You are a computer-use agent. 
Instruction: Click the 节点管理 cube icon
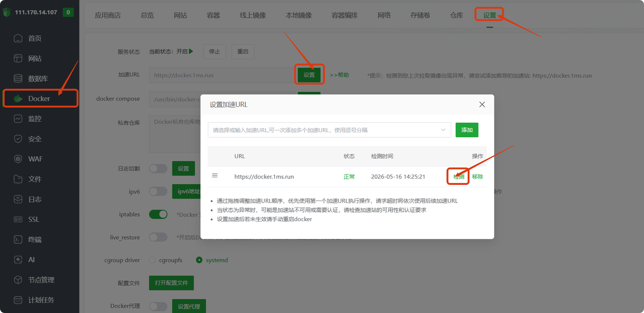(18, 280)
